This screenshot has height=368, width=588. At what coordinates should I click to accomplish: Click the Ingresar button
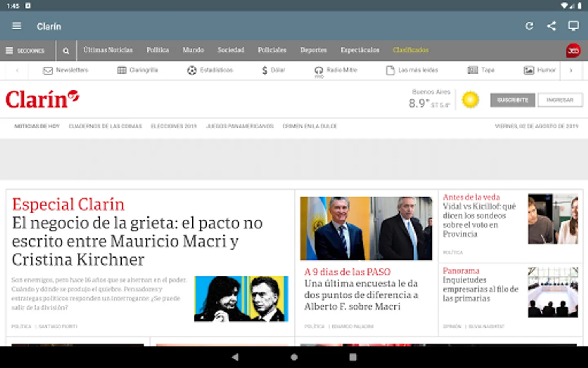click(x=560, y=100)
